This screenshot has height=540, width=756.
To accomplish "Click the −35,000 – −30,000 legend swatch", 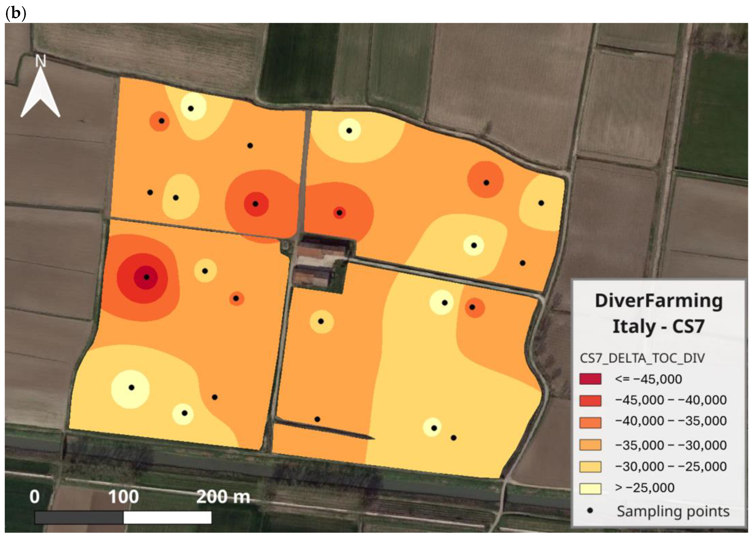I will click(x=590, y=445).
